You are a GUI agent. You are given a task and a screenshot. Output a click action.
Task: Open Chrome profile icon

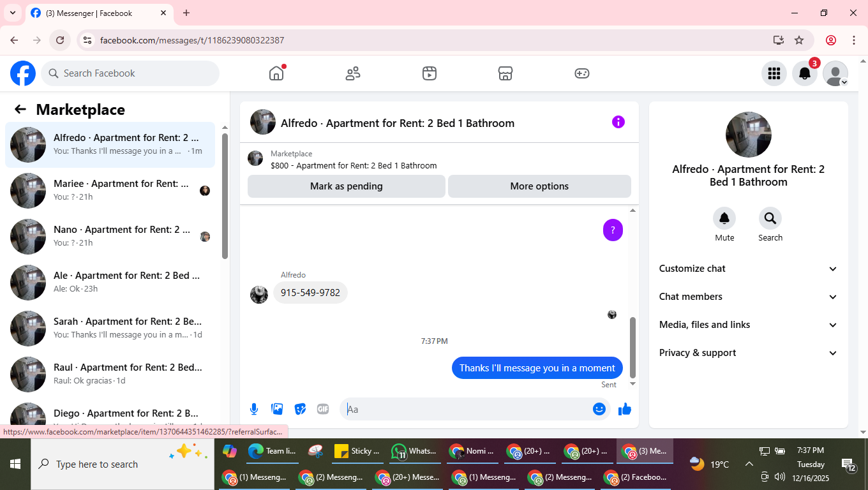click(x=831, y=40)
